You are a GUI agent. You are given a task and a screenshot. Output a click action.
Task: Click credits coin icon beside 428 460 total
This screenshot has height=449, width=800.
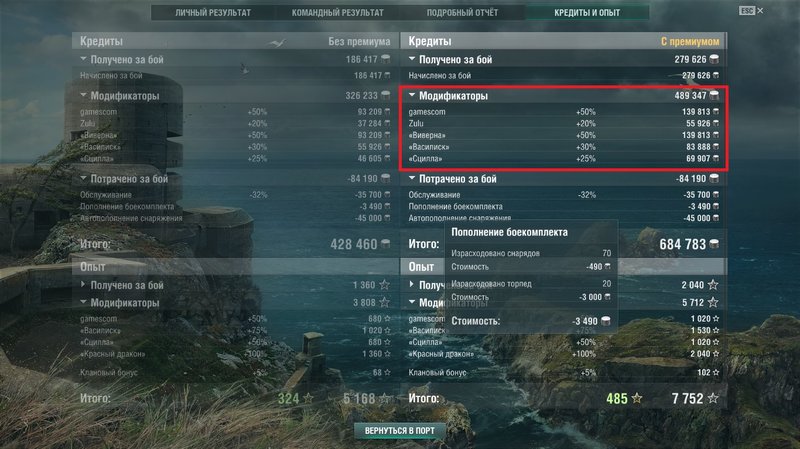click(386, 244)
